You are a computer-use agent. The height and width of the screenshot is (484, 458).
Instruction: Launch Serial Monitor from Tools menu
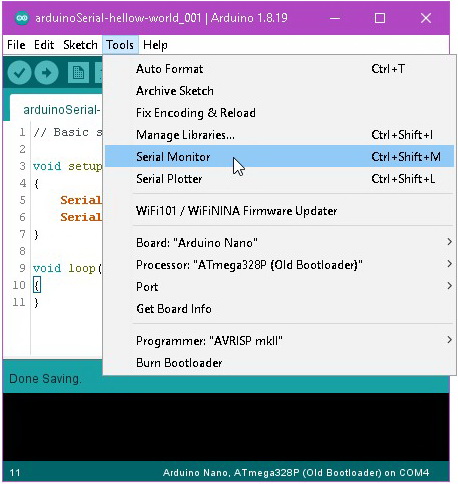[279, 156]
